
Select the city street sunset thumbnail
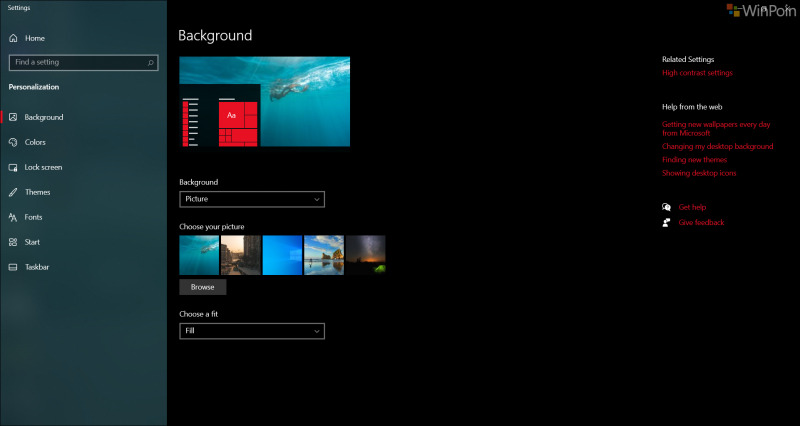[x=241, y=255]
